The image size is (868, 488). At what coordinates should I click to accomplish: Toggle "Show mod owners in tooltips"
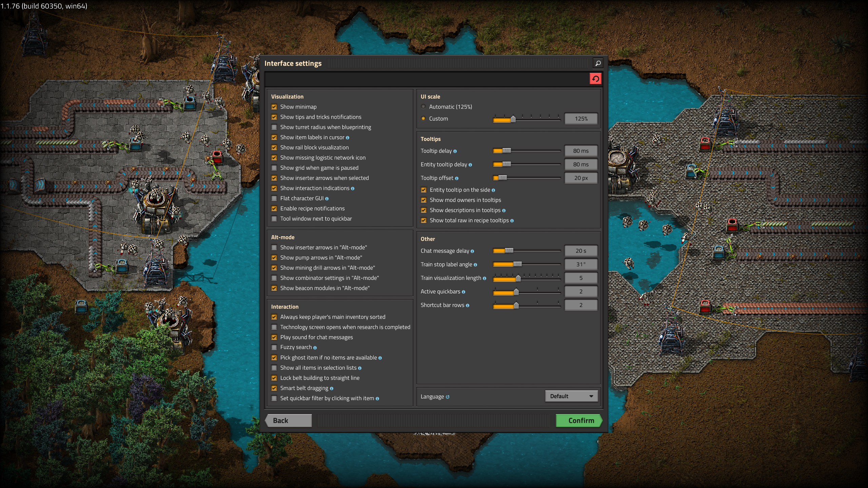(424, 200)
